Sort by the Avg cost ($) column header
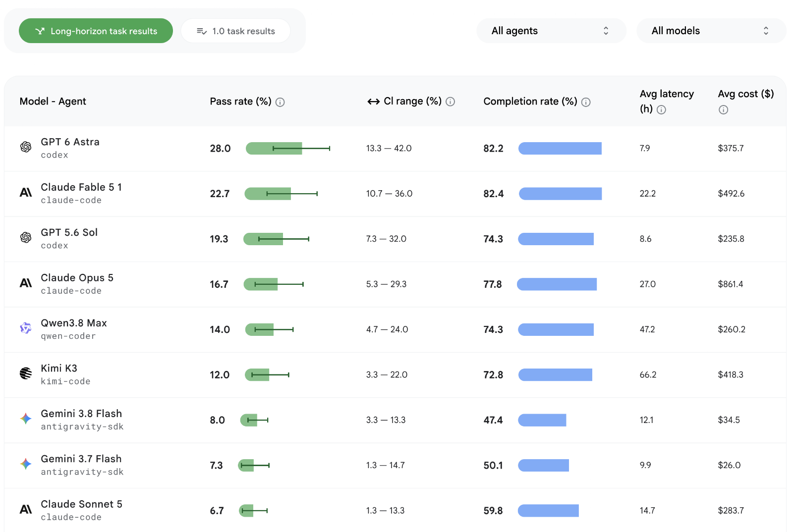793x532 pixels. 745,94
